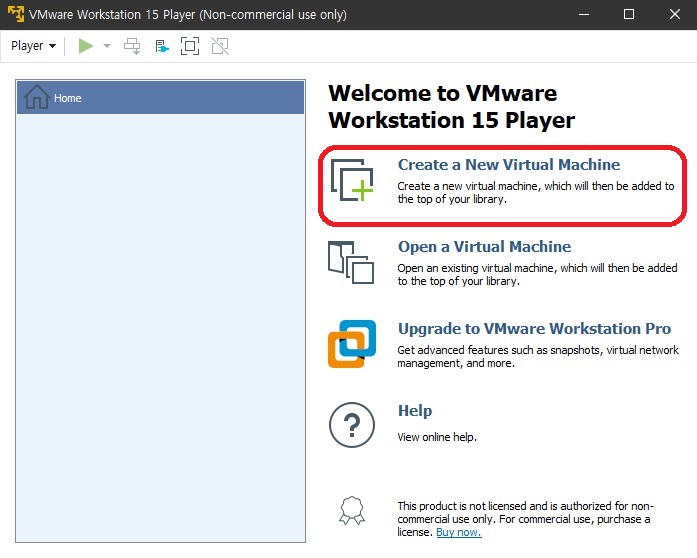This screenshot has height=558, width=697.
Task: Click the VMware title bar app icon
Action: (x=16, y=14)
